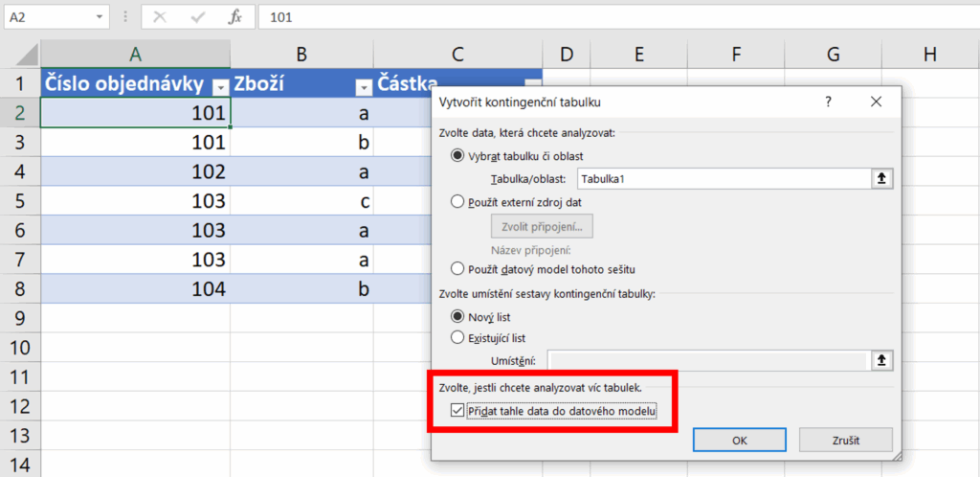Click into the Tabulka/oblast input field
The width and height of the screenshot is (980, 477).
point(723,178)
